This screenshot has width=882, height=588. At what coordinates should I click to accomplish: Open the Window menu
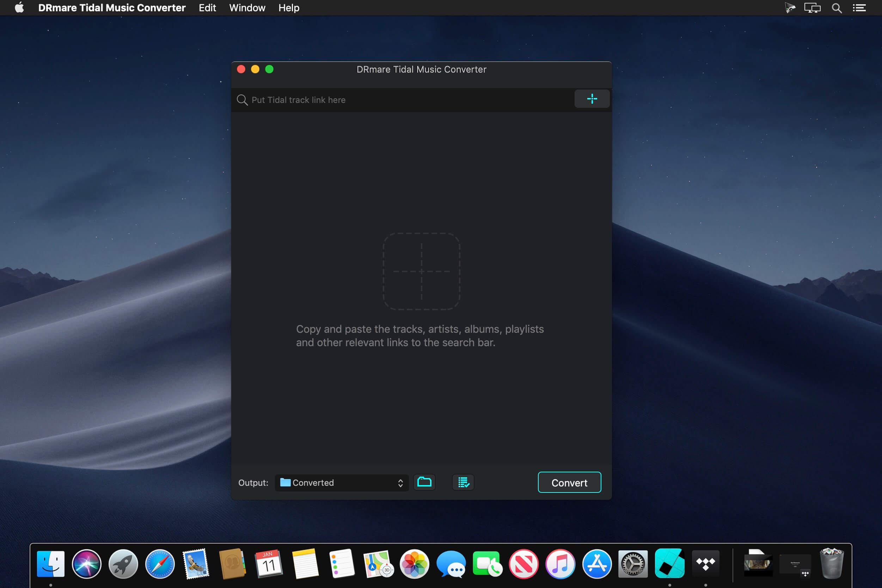click(247, 8)
